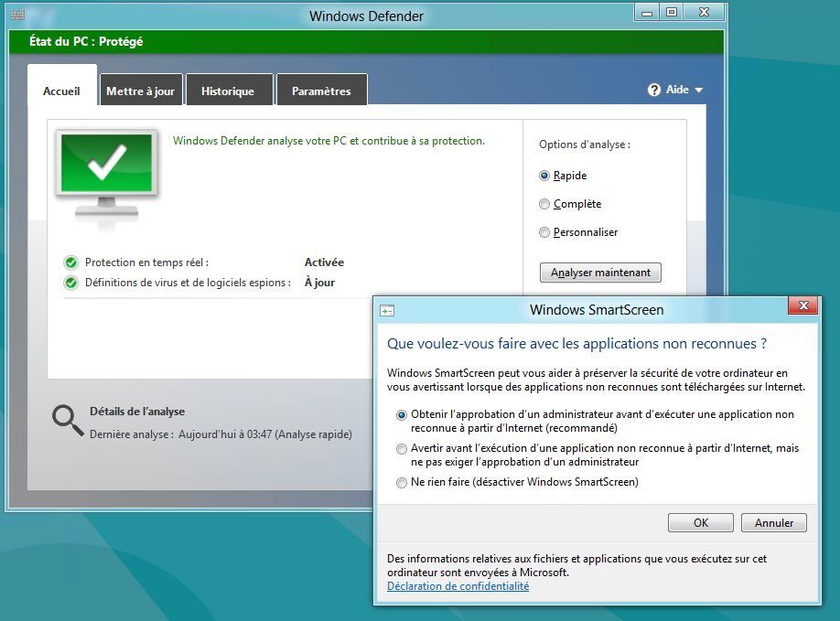Click the 'Activée' status value

pos(324,262)
